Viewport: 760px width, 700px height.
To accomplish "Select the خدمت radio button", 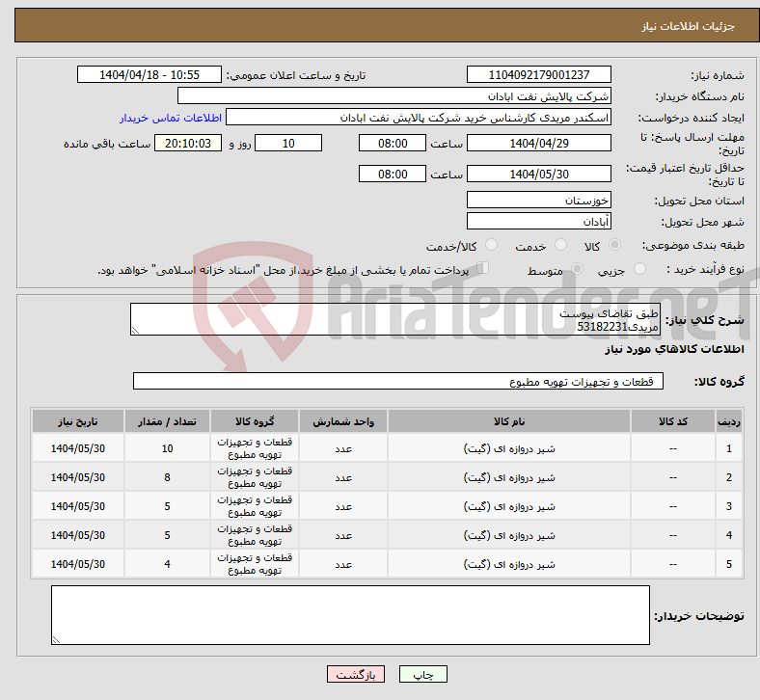I will point(560,245).
